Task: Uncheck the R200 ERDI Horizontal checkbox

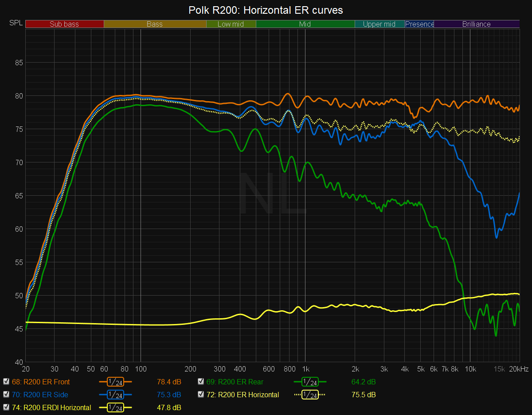Action: [x=6, y=407]
